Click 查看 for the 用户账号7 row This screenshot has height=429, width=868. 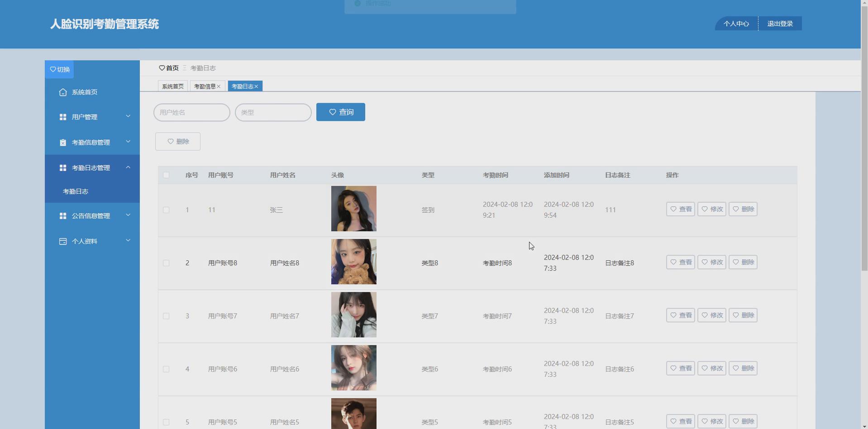click(681, 315)
